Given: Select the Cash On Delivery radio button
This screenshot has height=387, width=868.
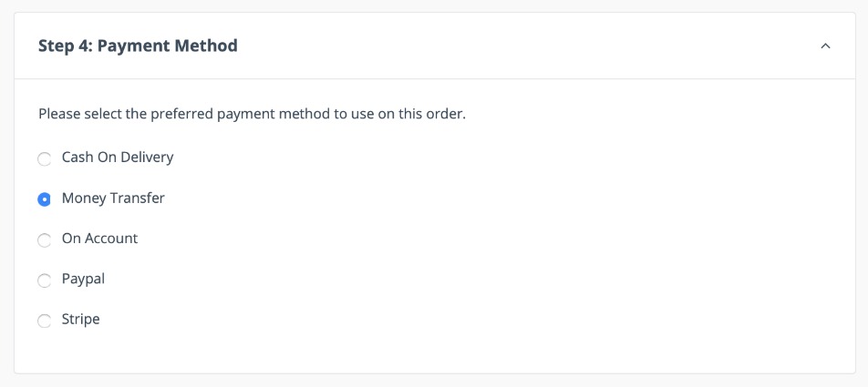Looking at the screenshot, I should coord(44,159).
